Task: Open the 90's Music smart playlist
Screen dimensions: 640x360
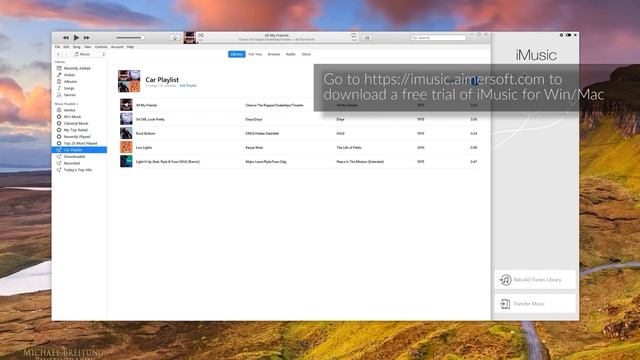Action: (x=72, y=117)
